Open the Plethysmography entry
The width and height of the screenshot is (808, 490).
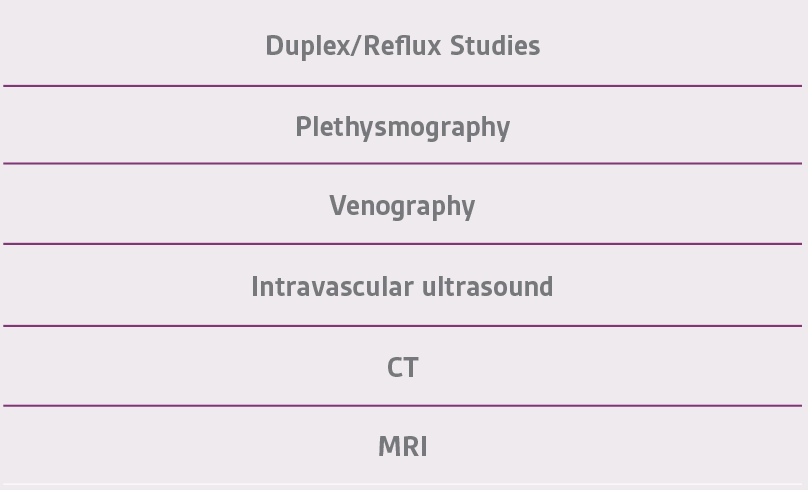[x=402, y=125]
